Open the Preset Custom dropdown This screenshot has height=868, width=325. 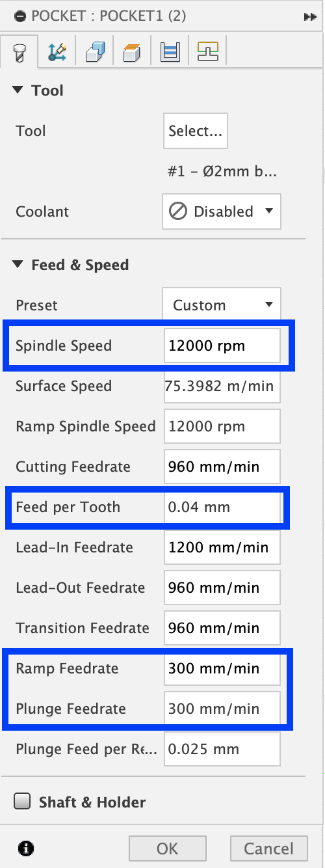(222, 305)
